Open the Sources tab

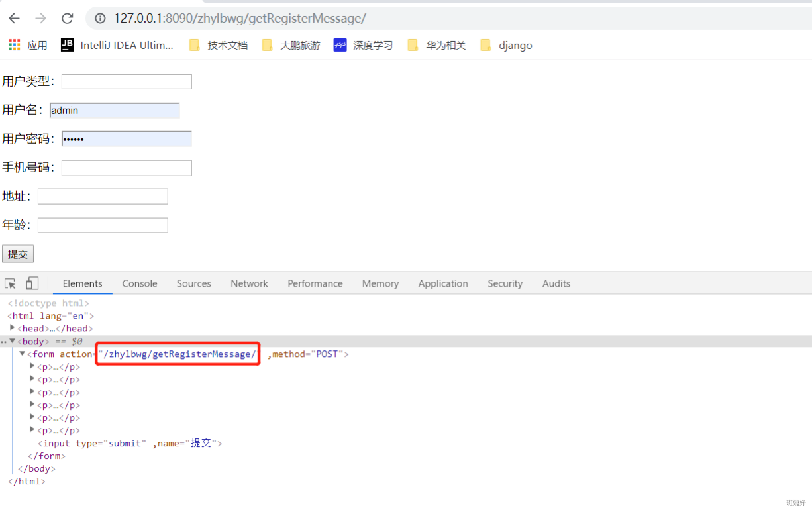point(194,283)
